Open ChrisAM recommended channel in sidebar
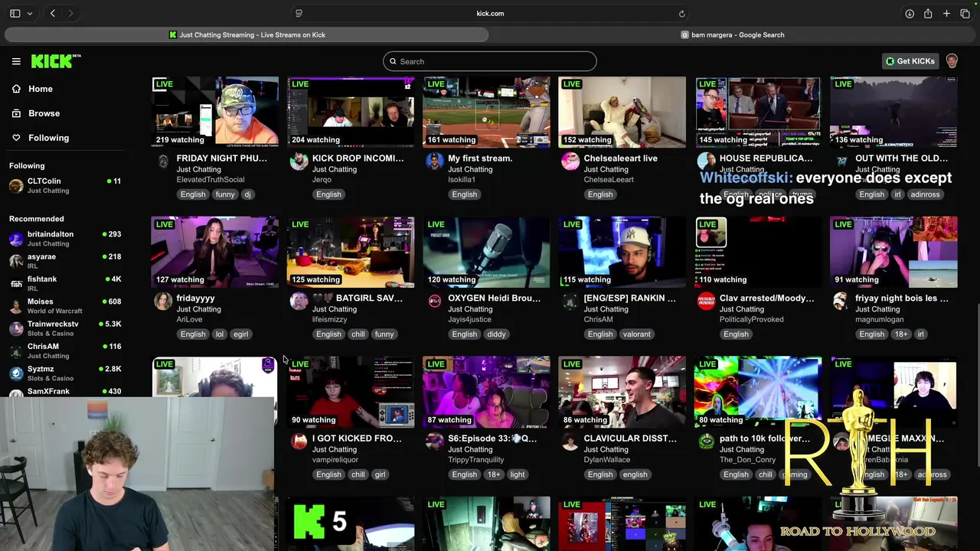Screen dimensions: 980x551 (x=65, y=350)
